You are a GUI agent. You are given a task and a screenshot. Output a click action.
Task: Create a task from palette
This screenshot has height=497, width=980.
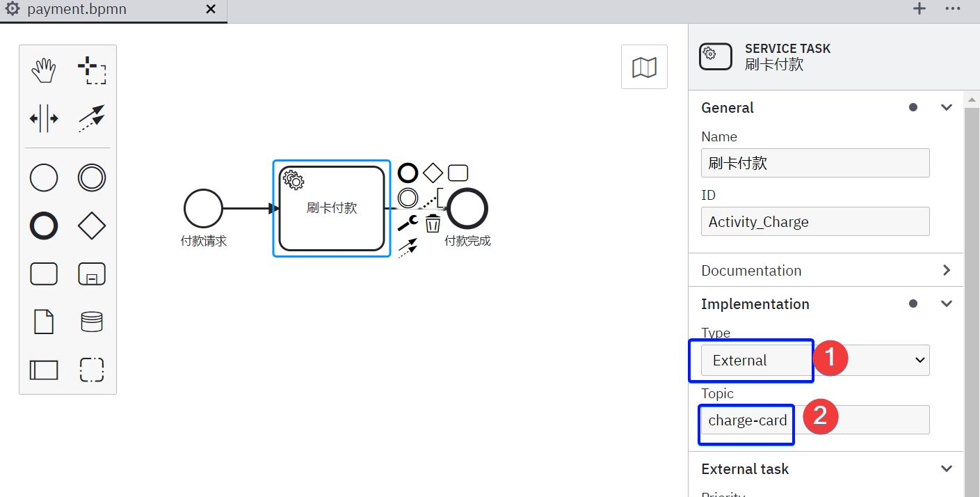click(x=44, y=274)
